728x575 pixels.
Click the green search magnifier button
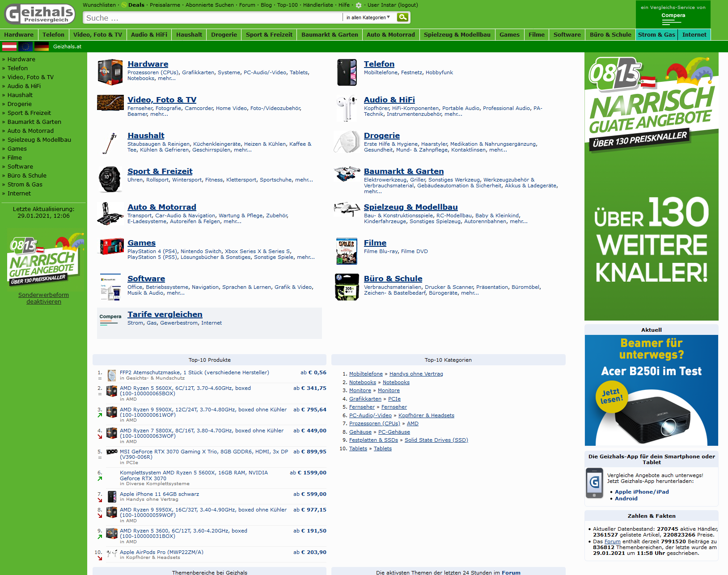point(403,17)
